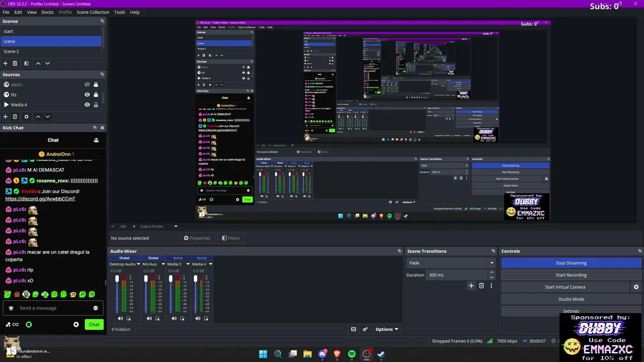Mute the Media 3 speaker icon
This screenshot has width=644, height=362.
pos(174,318)
